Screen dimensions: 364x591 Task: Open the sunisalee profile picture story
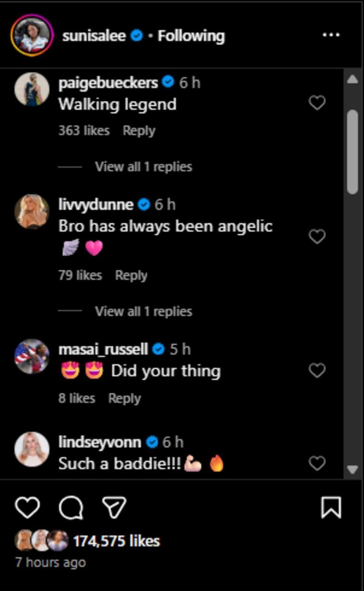pyautogui.click(x=32, y=35)
